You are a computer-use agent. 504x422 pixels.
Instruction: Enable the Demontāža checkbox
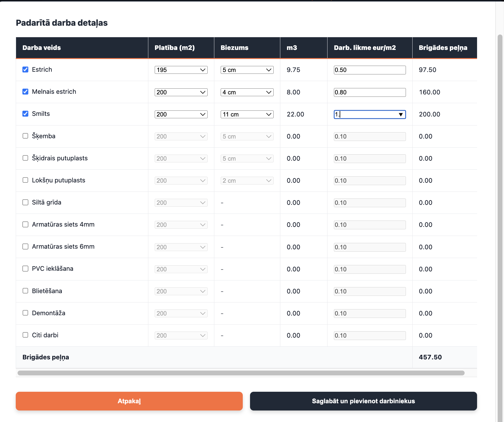[x=25, y=313]
